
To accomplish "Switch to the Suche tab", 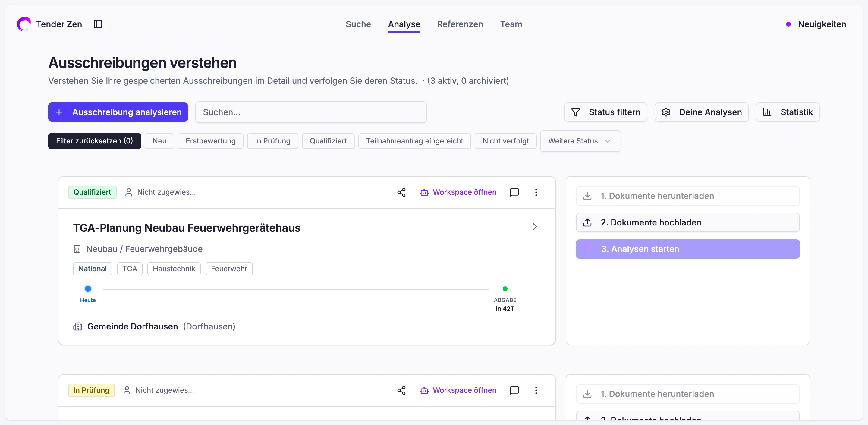I will coord(358,24).
